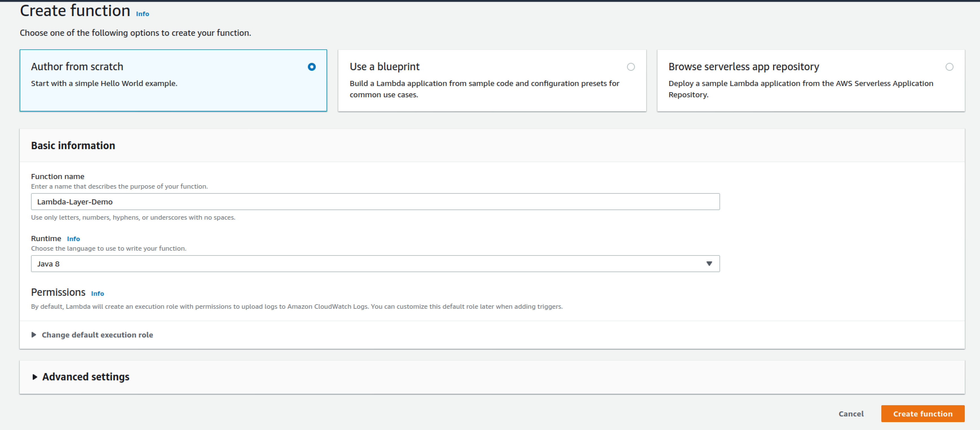
Task: Open the Runtime Info link
Action: pyautogui.click(x=73, y=239)
